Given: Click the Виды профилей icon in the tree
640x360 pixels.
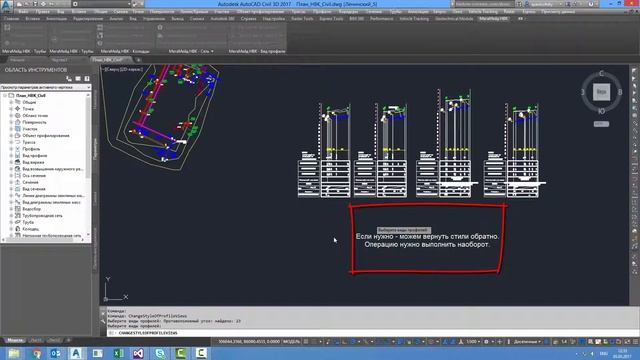Looking at the screenshot, I should coord(18,156).
